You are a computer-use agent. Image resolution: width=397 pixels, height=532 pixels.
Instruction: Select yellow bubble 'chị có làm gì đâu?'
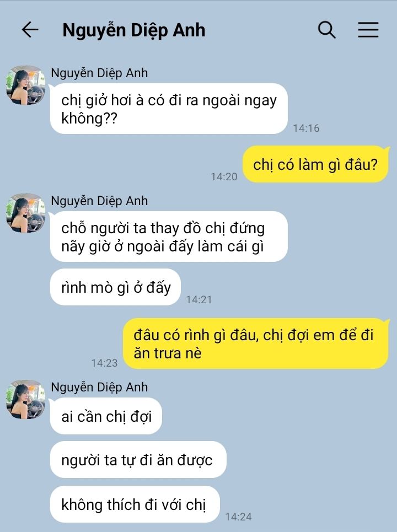pyautogui.click(x=315, y=164)
